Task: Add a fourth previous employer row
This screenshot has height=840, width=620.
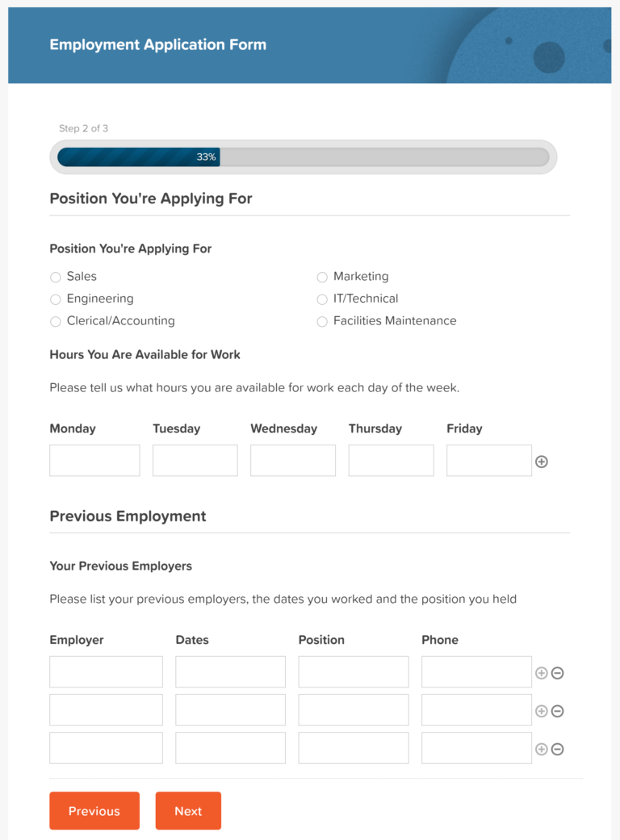Action: [542, 748]
